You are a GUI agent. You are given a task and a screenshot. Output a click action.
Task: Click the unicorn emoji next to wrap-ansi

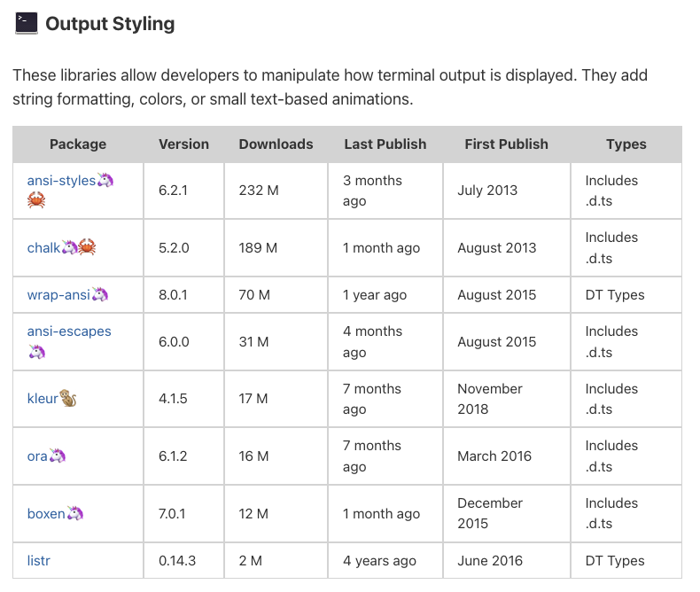(100, 294)
